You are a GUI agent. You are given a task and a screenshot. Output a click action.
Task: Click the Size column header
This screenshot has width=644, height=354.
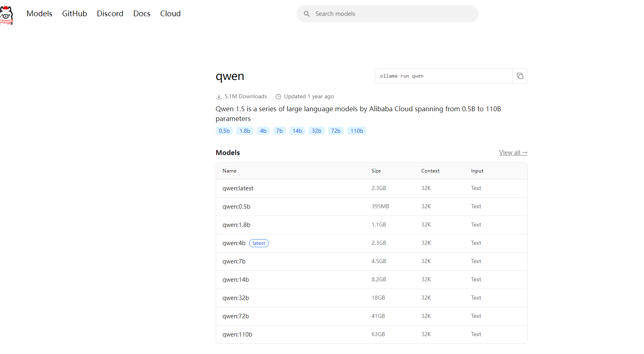coord(376,171)
